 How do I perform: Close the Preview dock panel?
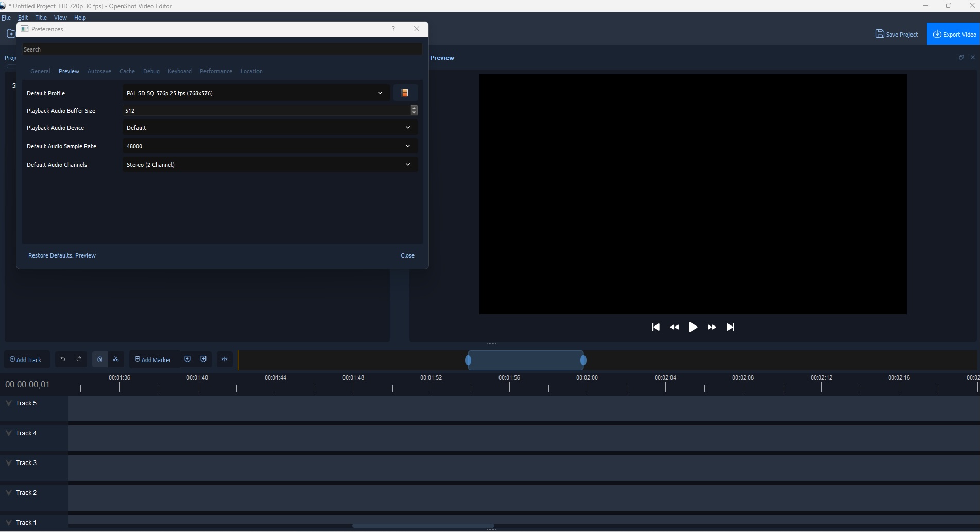click(x=973, y=57)
